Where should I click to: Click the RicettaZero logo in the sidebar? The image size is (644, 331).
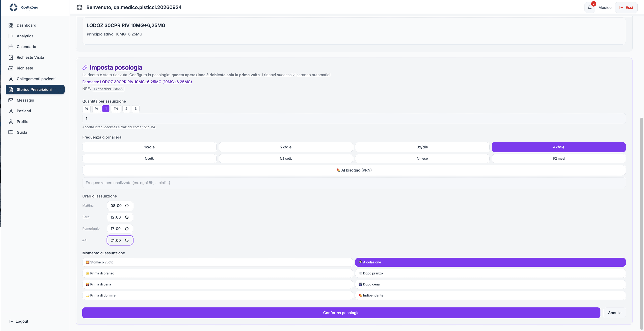click(24, 8)
